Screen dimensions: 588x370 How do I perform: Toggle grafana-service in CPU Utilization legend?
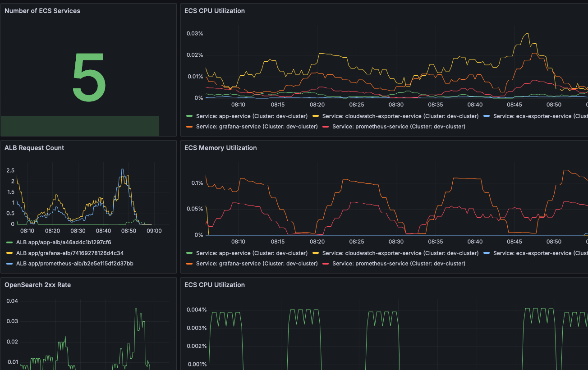click(257, 126)
